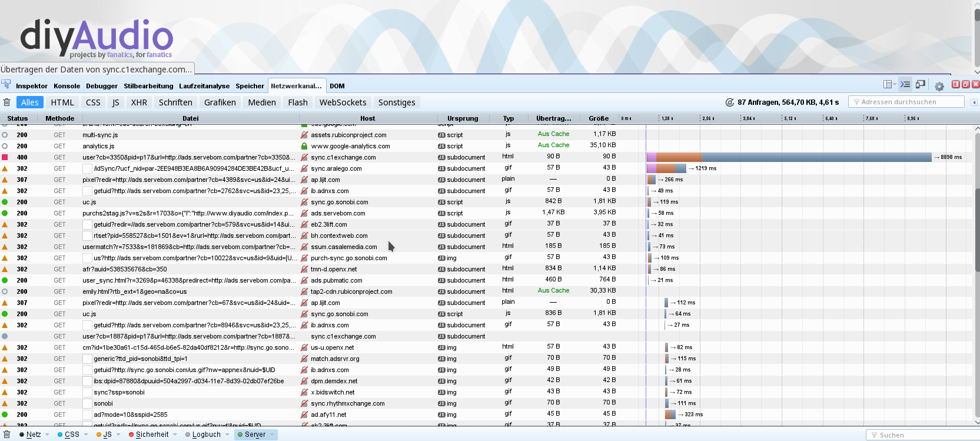
Task: Toggle the WebSockets request filter
Action: tap(343, 102)
